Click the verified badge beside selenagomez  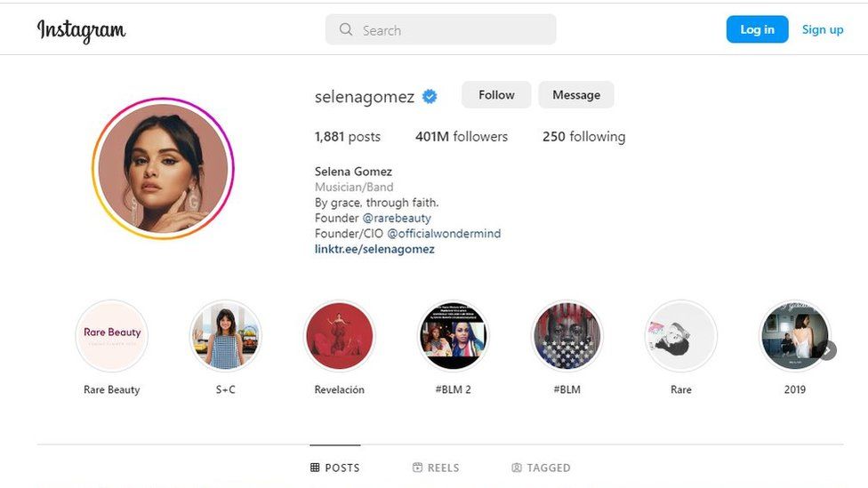430,96
